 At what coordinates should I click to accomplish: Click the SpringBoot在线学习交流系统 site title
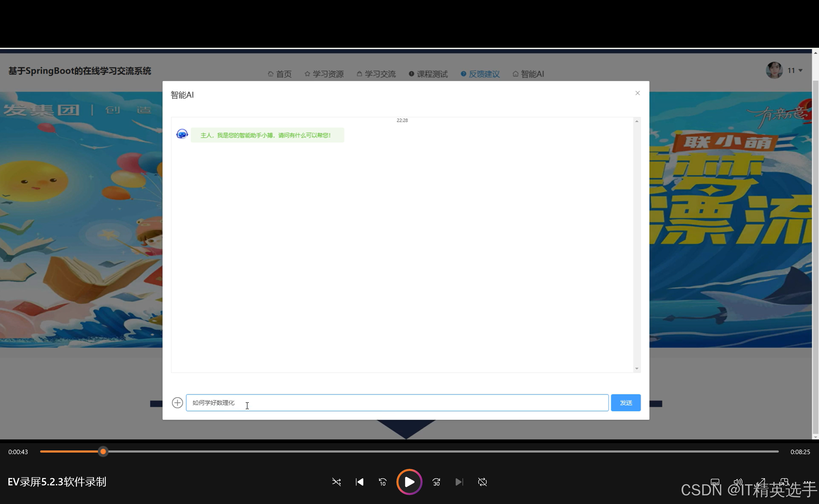pyautogui.click(x=80, y=71)
